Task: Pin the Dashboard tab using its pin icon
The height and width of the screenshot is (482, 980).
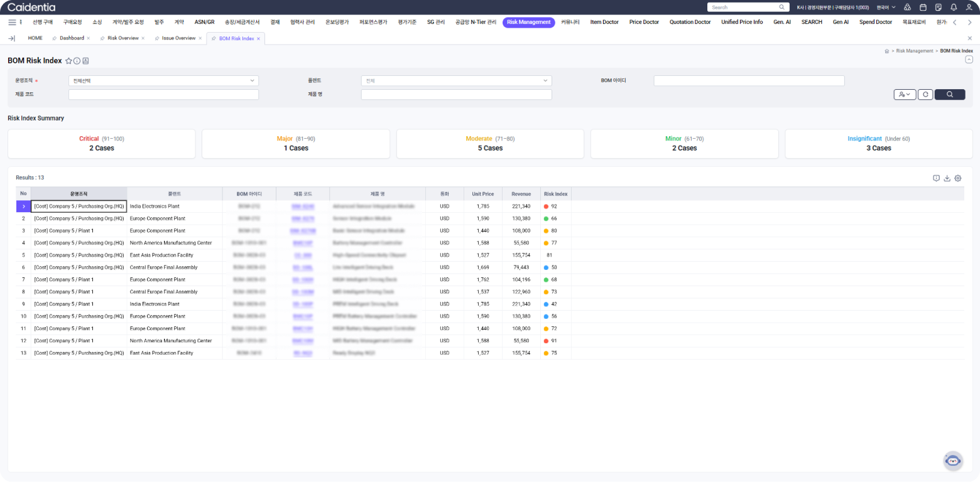Action: pyautogui.click(x=55, y=38)
